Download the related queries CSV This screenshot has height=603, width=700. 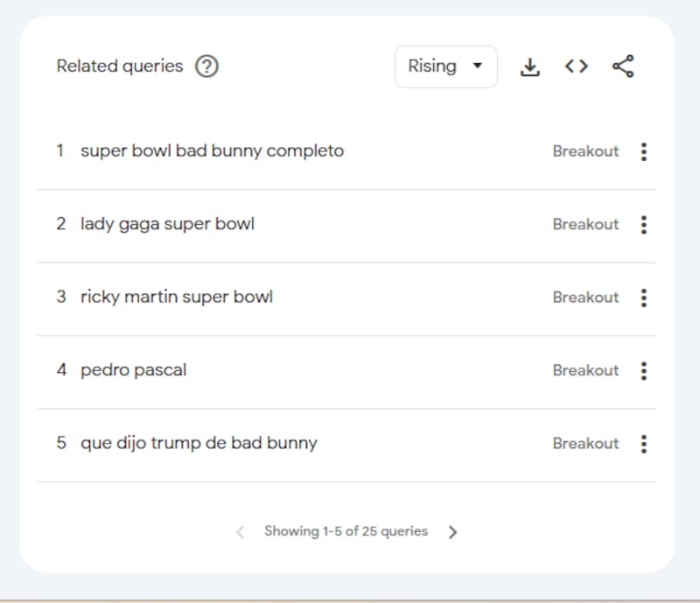click(530, 67)
